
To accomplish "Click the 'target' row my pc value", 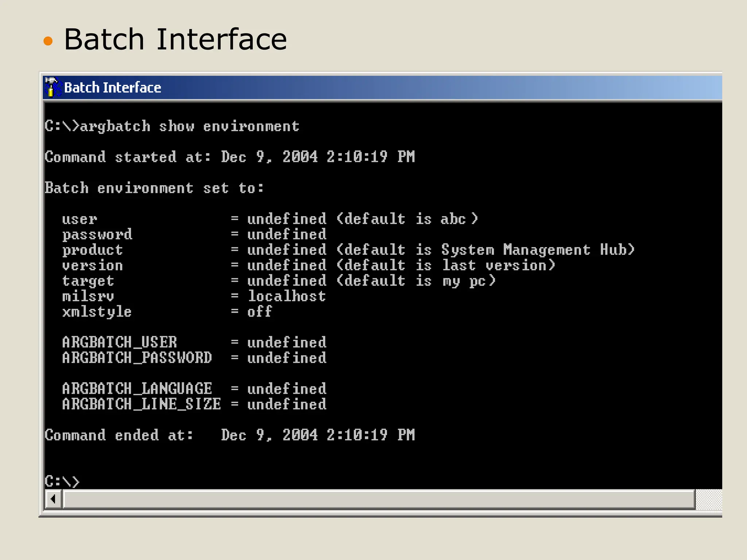I will click(464, 281).
